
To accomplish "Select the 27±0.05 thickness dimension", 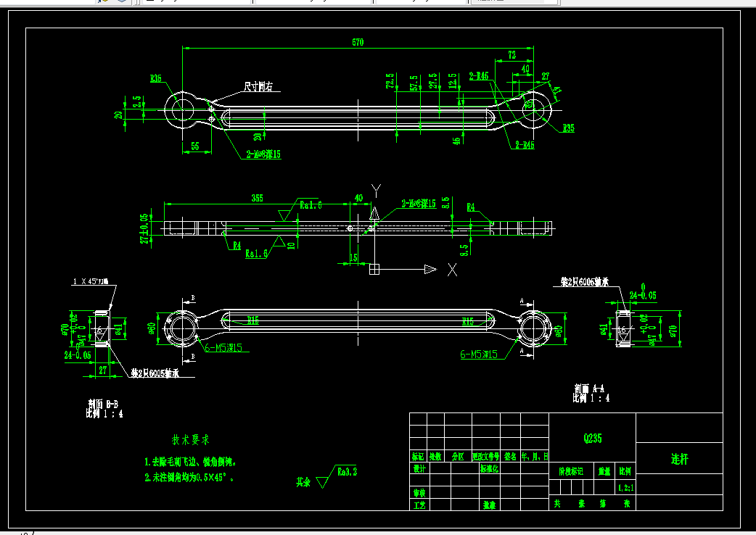I will tap(144, 228).
